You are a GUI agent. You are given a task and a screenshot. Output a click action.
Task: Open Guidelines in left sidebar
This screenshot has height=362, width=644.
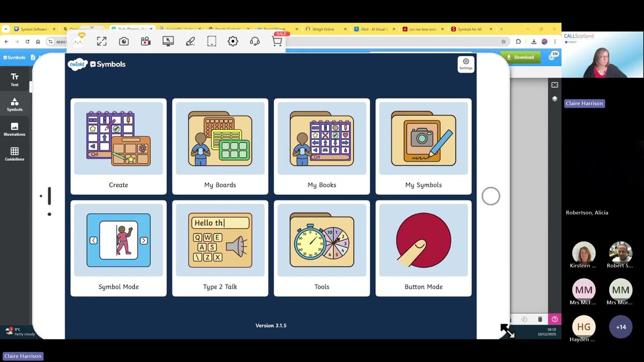(x=15, y=154)
